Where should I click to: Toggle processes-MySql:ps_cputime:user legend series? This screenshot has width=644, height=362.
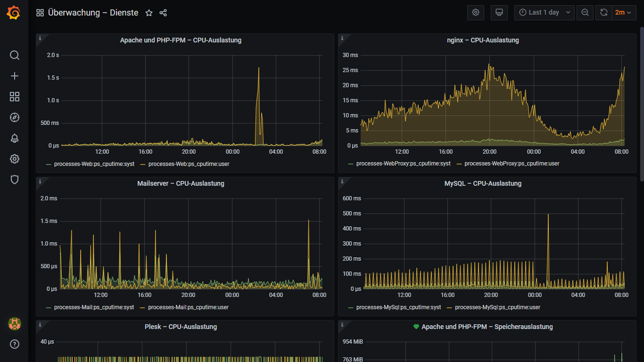[x=497, y=307]
